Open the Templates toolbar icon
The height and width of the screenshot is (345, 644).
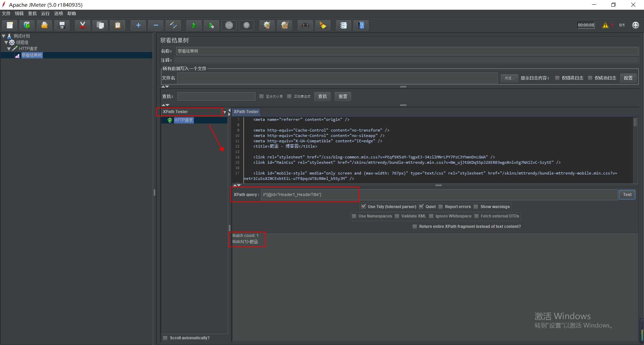(27, 25)
